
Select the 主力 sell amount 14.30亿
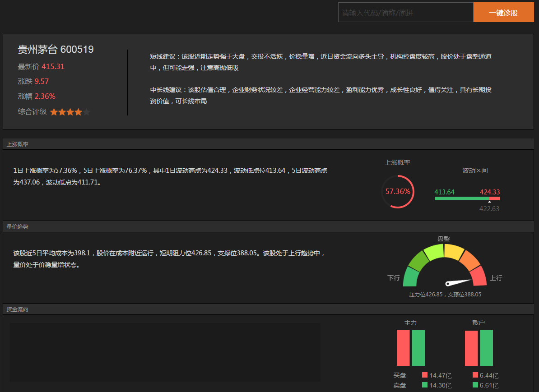tap(440, 385)
